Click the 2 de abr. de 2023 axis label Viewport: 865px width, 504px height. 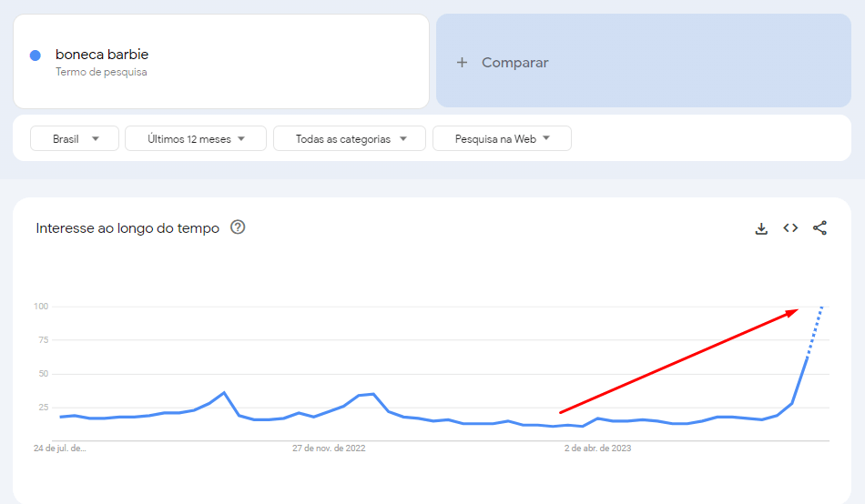[597, 449]
